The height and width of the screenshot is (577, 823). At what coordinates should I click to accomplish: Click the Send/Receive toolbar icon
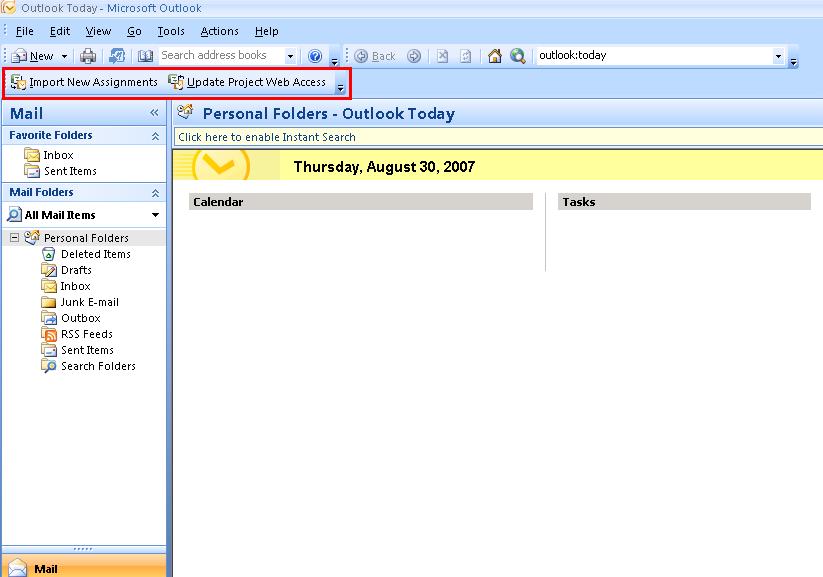click(117, 56)
